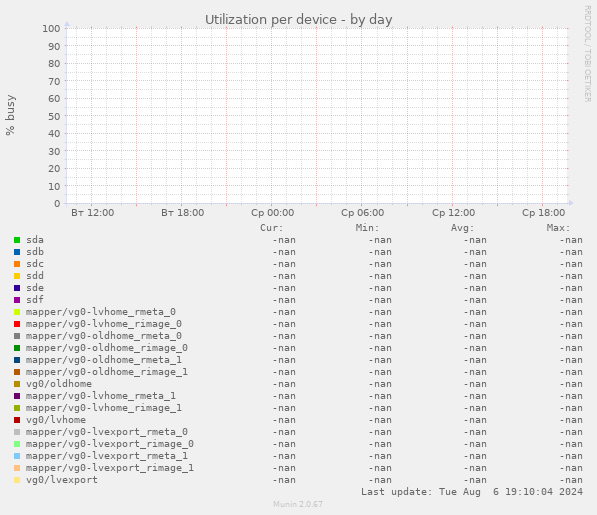Click the Ср 00:00 time axis label
Viewport: 597px width, 515px height.
coord(273,213)
